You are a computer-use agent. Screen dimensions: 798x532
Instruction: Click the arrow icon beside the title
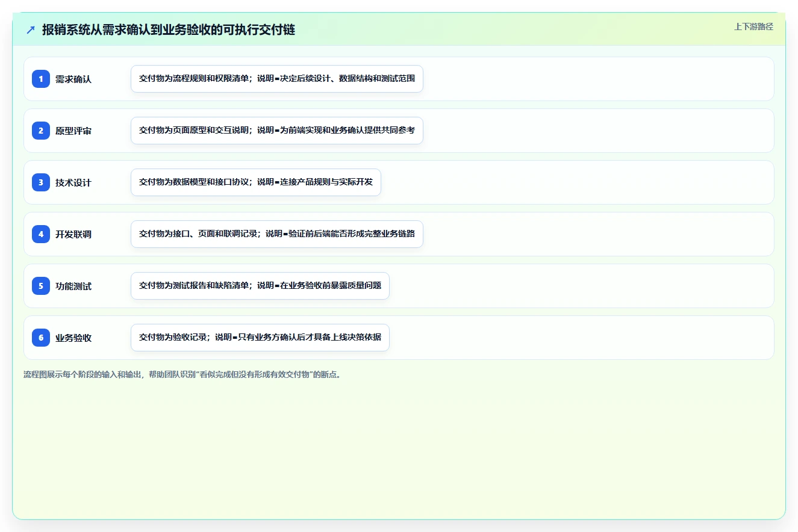(x=31, y=30)
